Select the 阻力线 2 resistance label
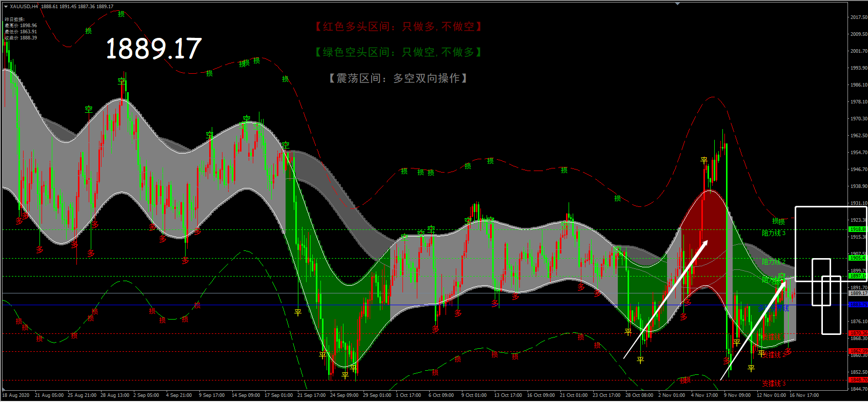 point(774,262)
